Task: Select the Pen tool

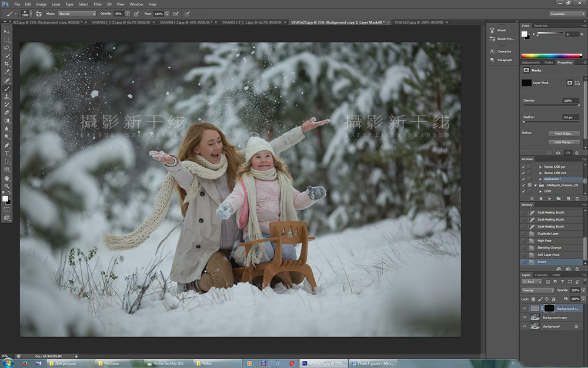Action: 6,145
